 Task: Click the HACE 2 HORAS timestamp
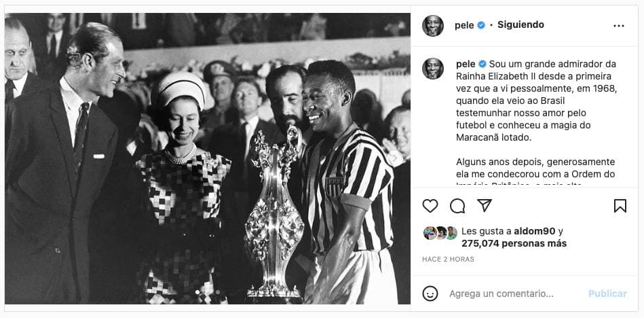[x=448, y=259]
